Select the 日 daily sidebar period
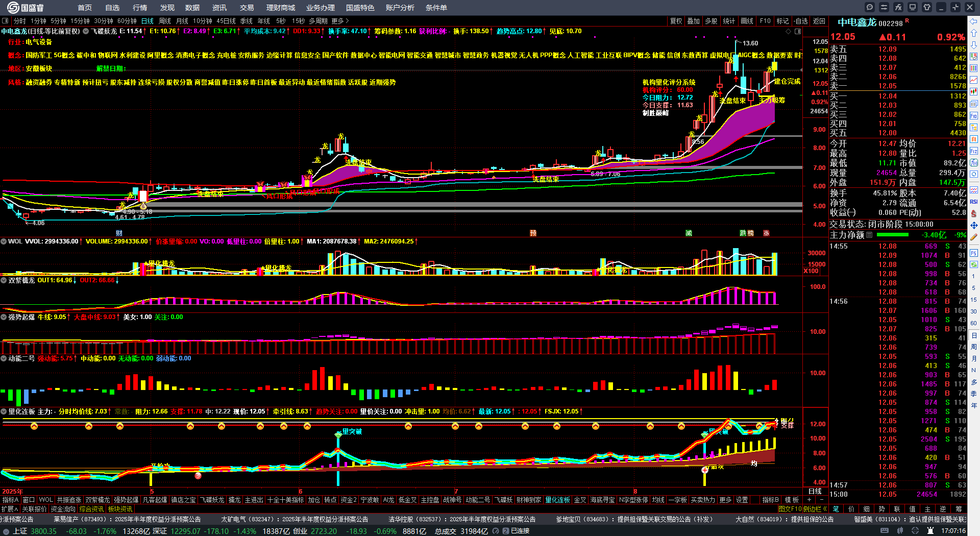Viewport: 980px width, 536px height. 974,335
